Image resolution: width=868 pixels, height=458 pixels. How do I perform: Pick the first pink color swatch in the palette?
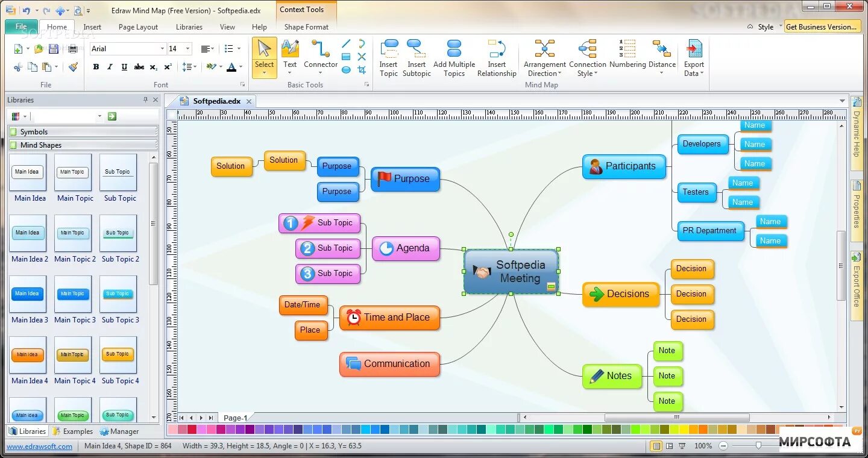(172, 430)
